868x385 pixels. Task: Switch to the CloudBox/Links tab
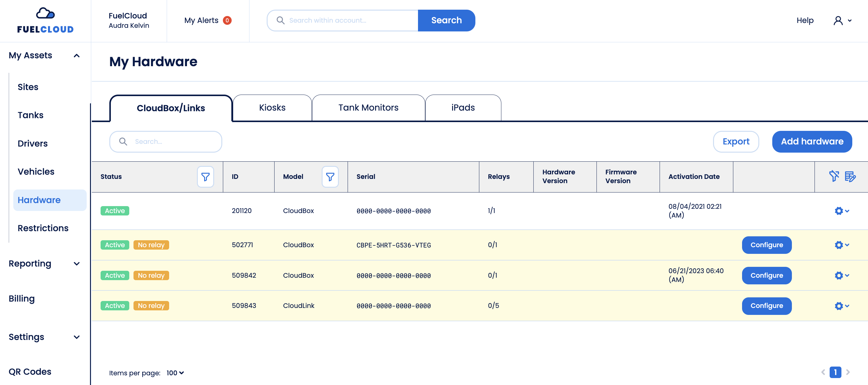point(171,108)
